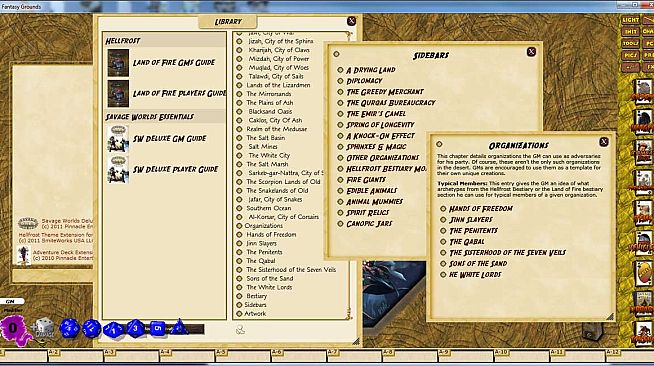The width and height of the screenshot is (654, 366).
Task: Open White Lords in Organizations window
Action: [x=475, y=275]
